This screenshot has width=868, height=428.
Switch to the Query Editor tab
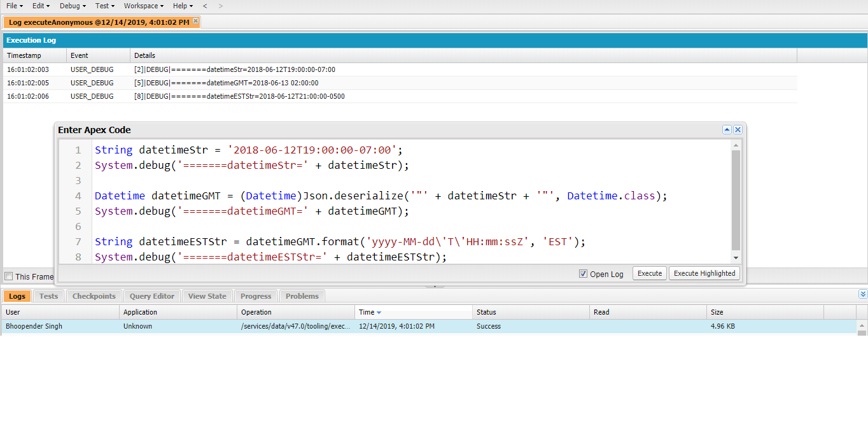(x=152, y=296)
